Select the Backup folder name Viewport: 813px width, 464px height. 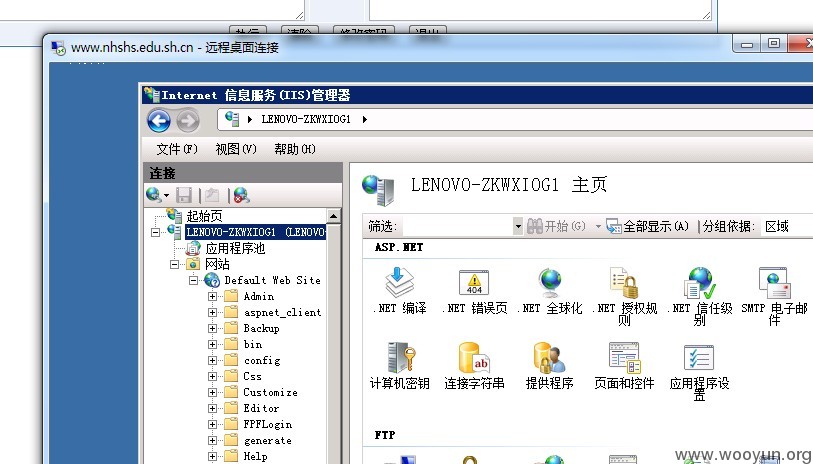pyautogui.click(x=261, y=329)
